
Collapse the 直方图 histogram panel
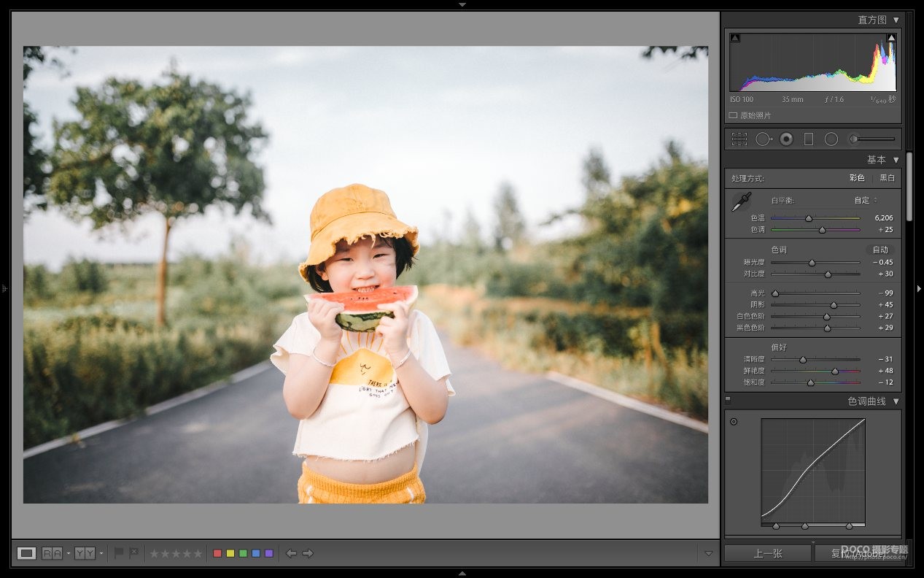(896, 20)
